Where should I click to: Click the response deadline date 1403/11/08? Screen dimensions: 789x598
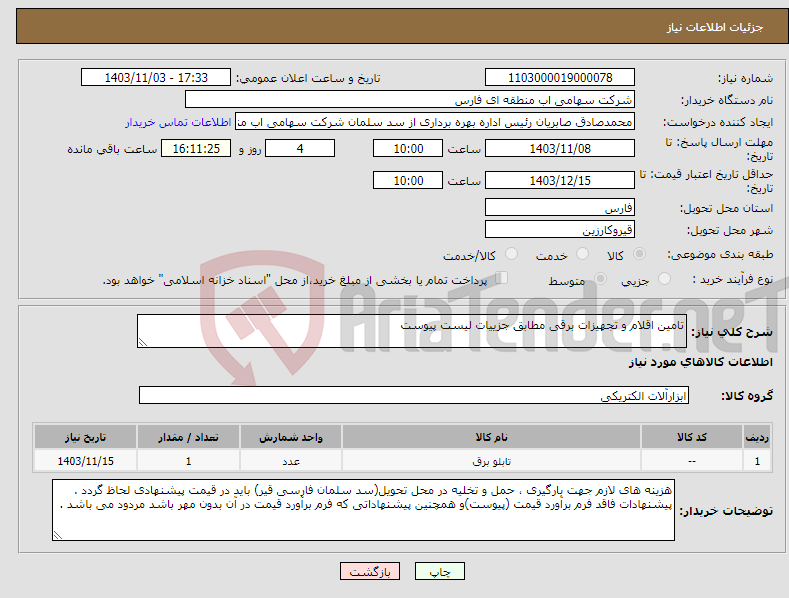click(560, 148)
